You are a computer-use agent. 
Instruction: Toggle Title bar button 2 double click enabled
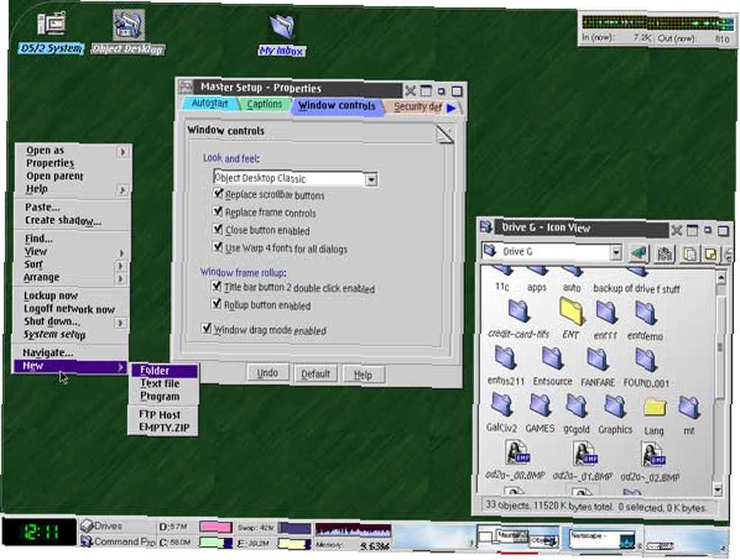click(216, 286)
